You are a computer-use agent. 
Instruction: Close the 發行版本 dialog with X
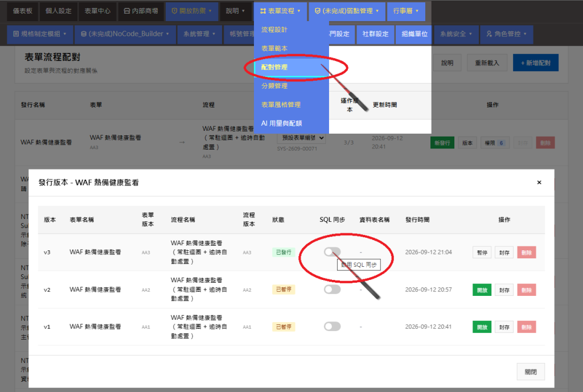coord(539,183)
